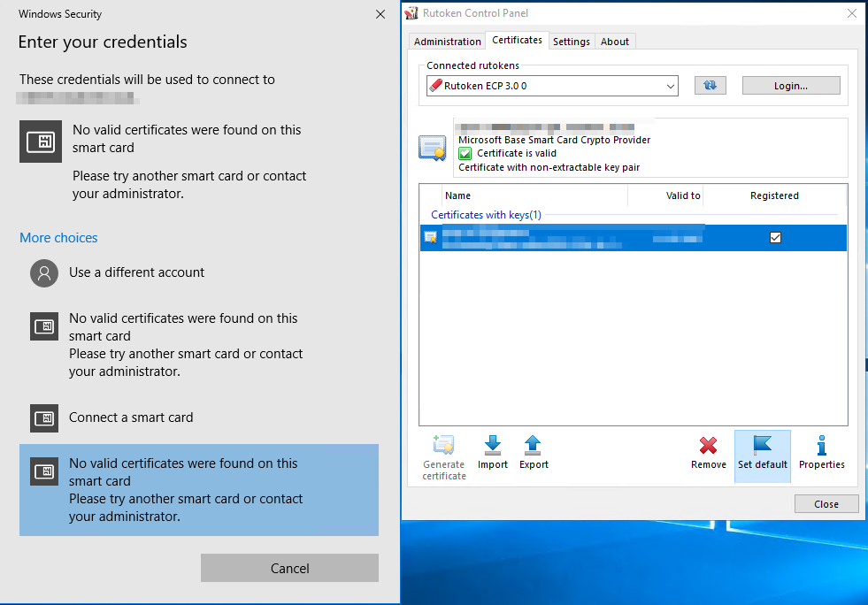This screenshot has width=868, height=605.
Task: Select the Certificates tab
Action: (x=517, y=40)
